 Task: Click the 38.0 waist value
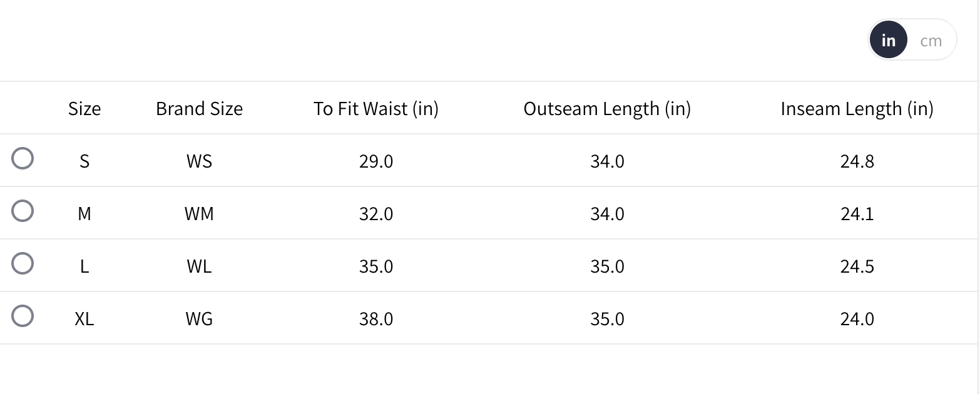376,319
